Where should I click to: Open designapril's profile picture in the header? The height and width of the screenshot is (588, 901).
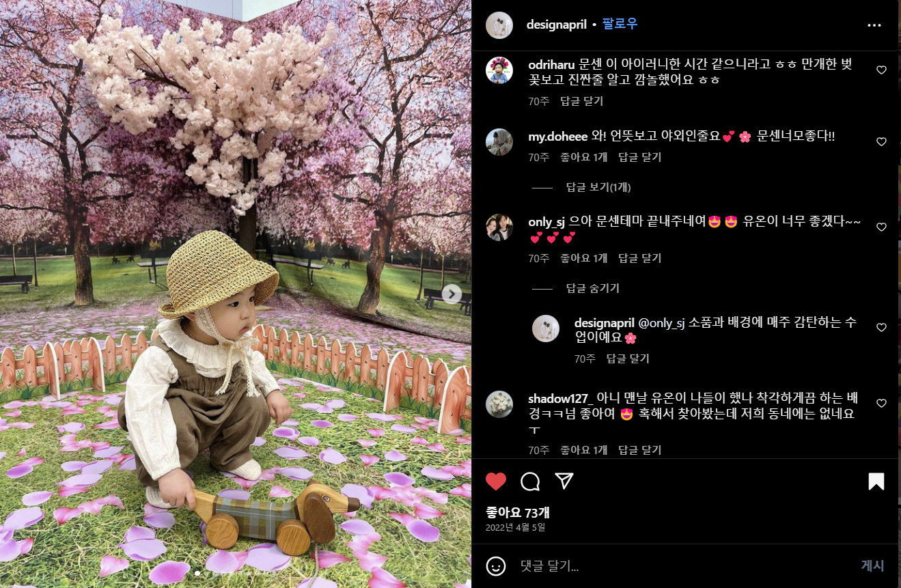499,25
